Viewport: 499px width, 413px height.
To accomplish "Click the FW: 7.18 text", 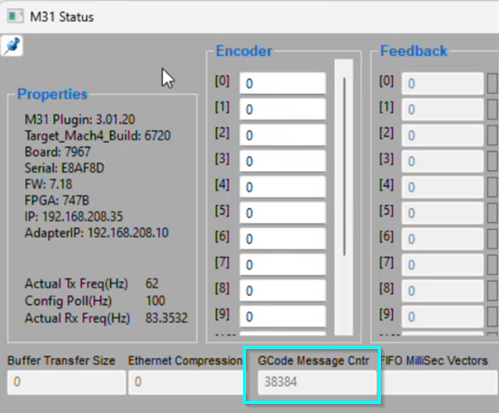I will [x=48, y=184].
